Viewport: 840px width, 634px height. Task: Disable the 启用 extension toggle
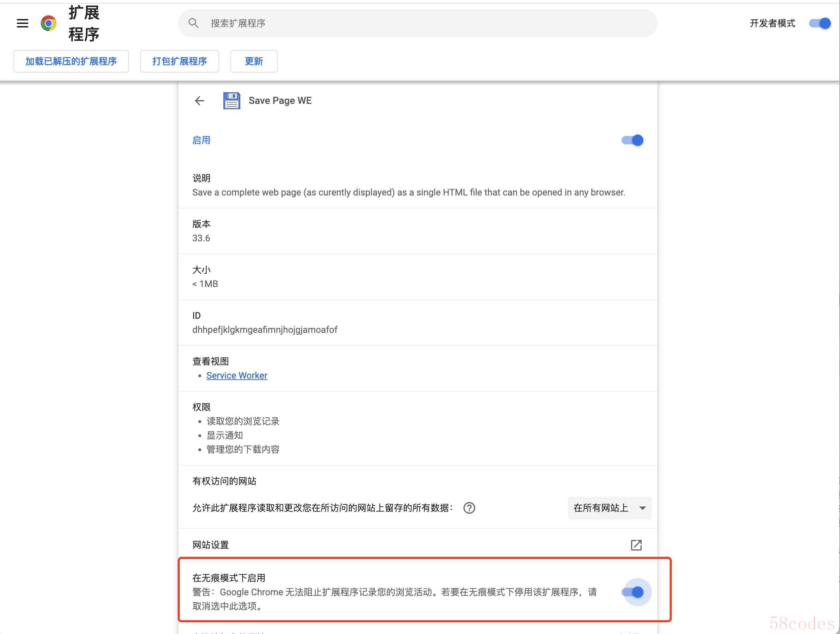[632, 141]
